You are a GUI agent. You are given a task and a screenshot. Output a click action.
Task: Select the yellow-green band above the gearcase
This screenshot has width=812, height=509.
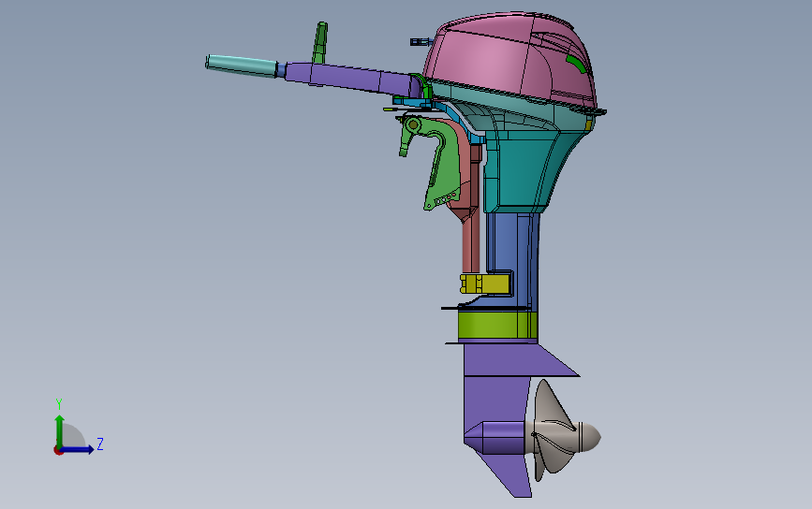coord(497,325)
